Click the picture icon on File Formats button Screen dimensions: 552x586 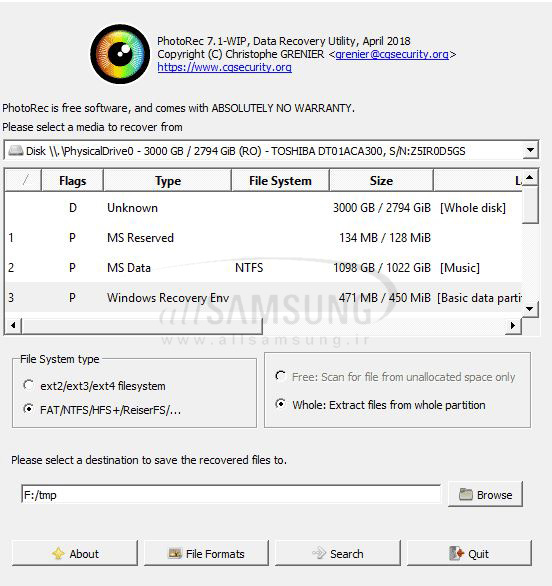pos(175,553)
